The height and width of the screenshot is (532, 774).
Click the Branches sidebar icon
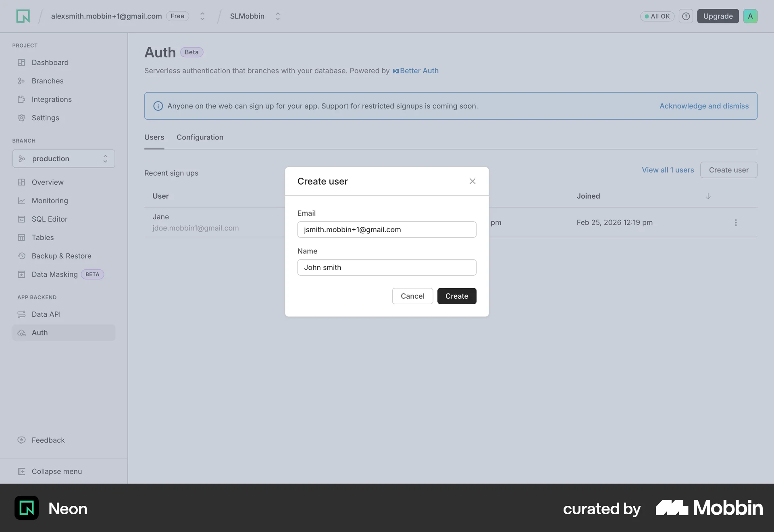[21, 81]
